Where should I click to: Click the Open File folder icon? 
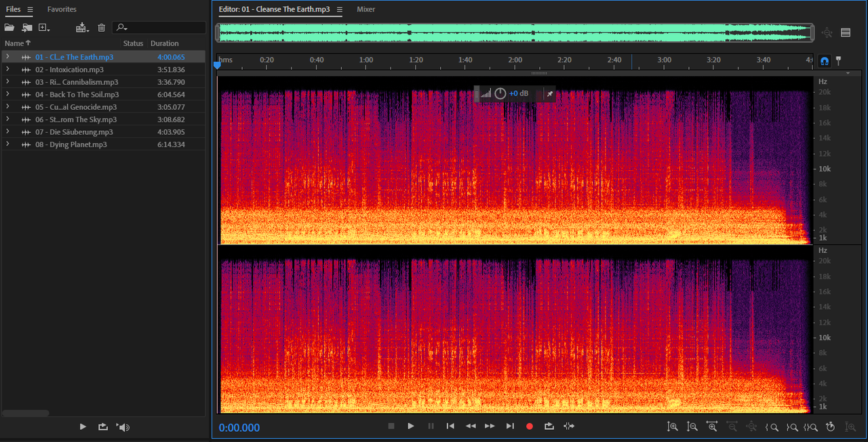click(x=9, y=28)
